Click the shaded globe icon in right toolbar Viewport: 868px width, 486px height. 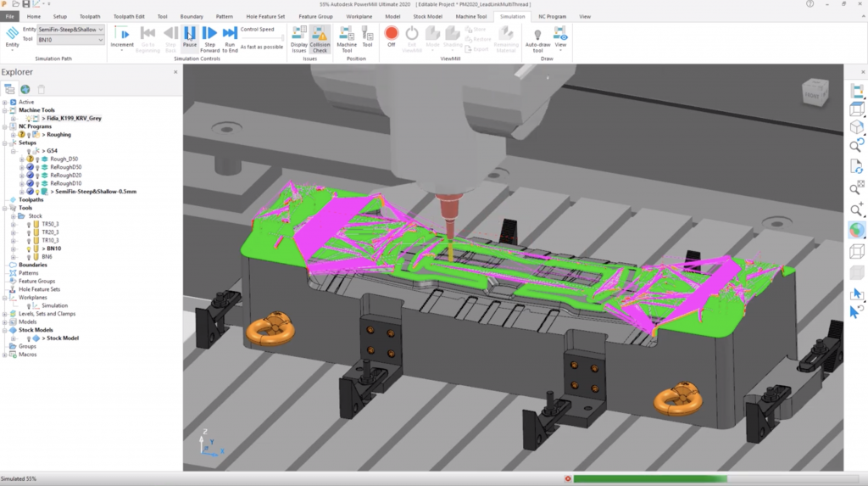coord(857,230)
